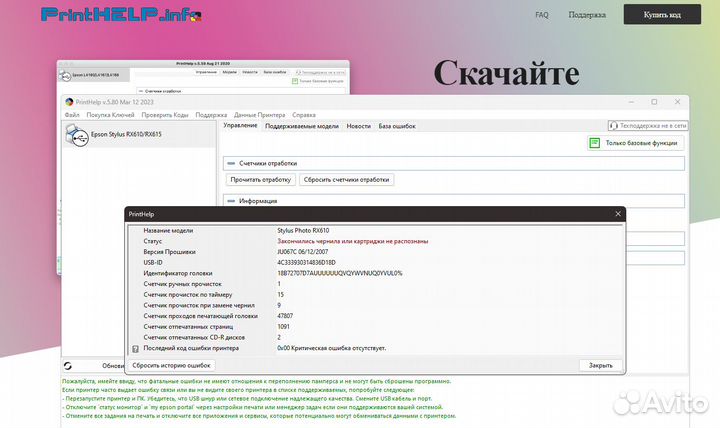This screenshot has width=720, height=428.
Task: Switch to Поддерживаемые модели tab
Action: pyautogui.click(x=301, y=127)
